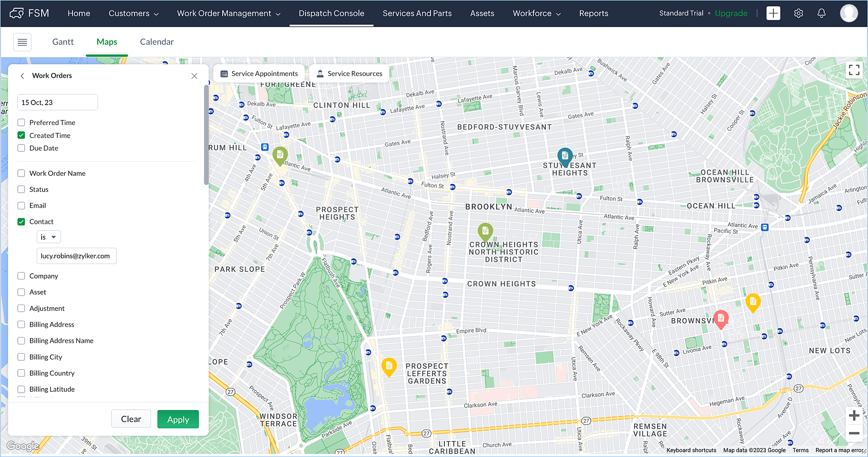Edit the contact email value field
Viewport: 868px width, 457px height.
[x=76, y=256]
